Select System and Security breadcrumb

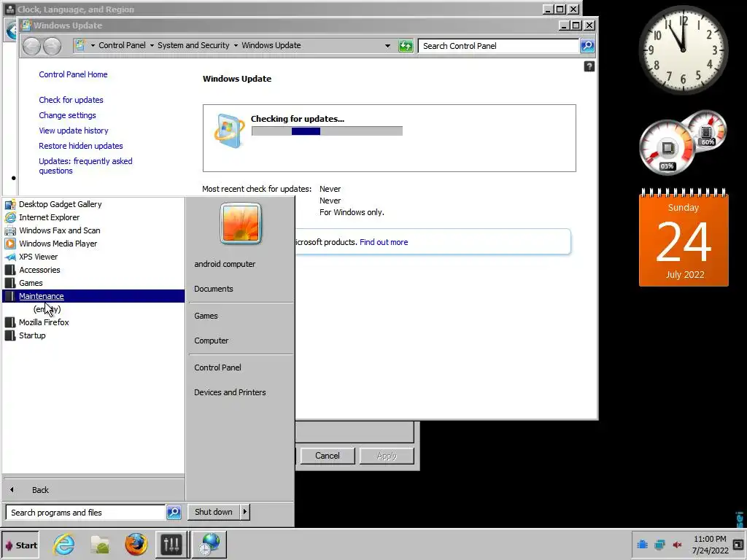193,45
